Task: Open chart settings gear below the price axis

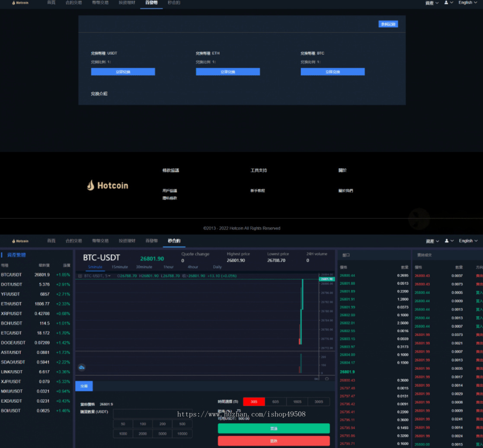Action: (327, 379)
